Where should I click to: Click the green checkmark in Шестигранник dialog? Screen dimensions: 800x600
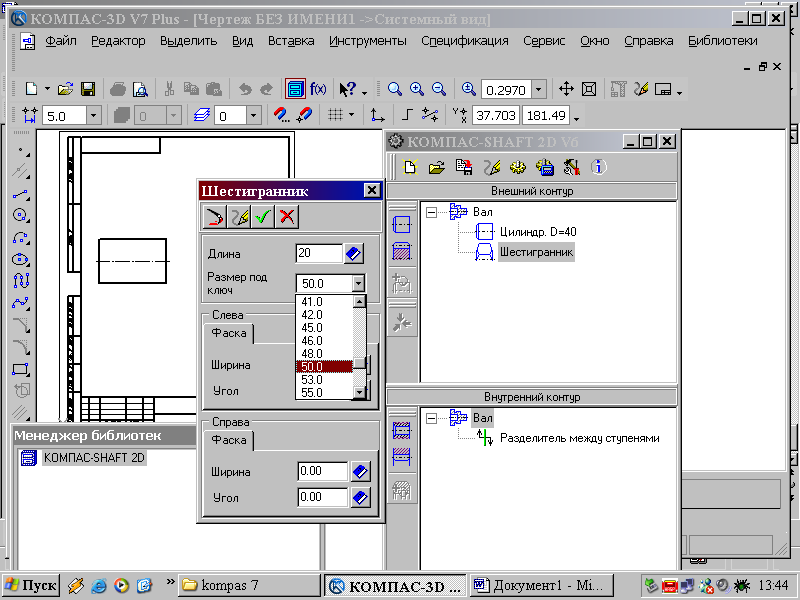[263, 217]
